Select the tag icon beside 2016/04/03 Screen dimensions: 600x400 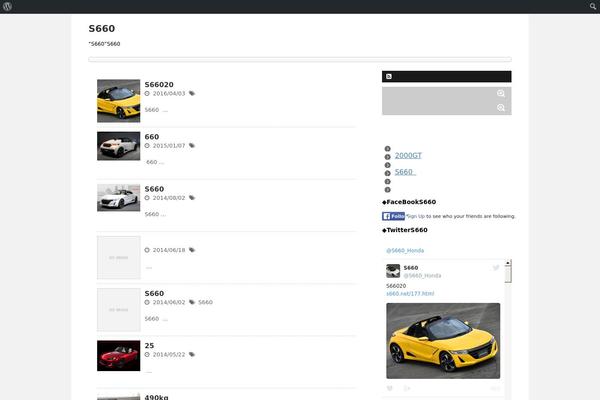(192, 93)
